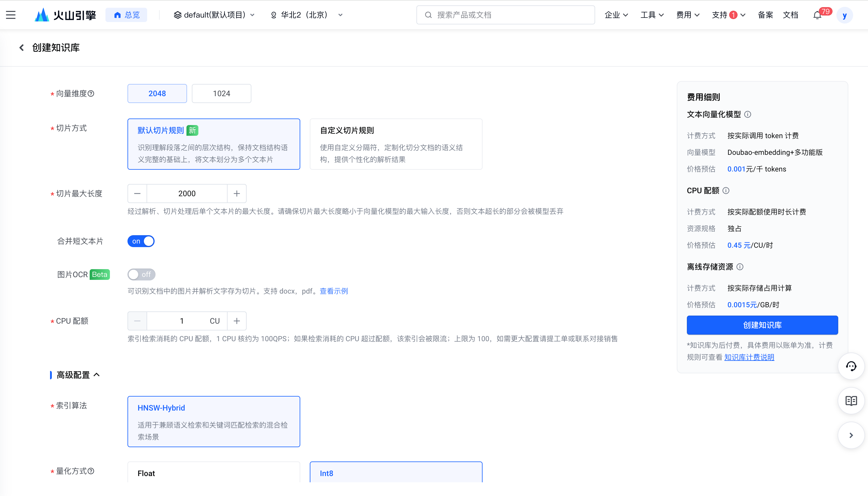The height and width of the screenshot is (496, 868).
Task: Click the 费用细则 heading
Action: pos(703,97)
